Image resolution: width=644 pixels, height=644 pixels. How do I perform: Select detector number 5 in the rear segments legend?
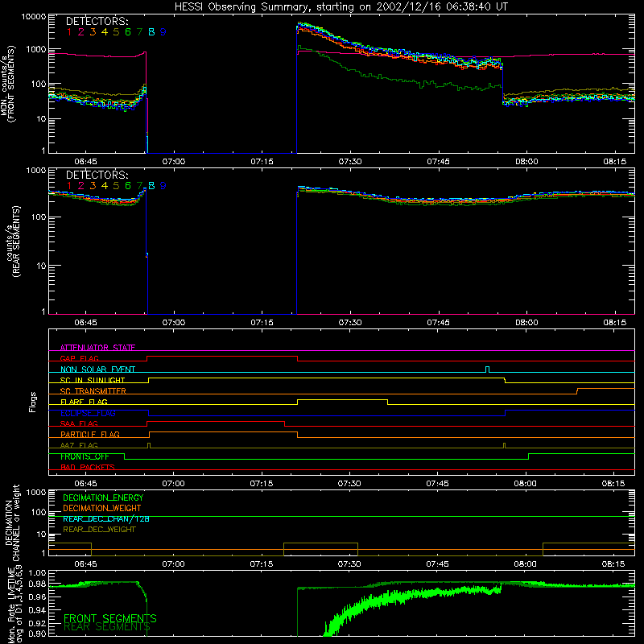[116, 186]
